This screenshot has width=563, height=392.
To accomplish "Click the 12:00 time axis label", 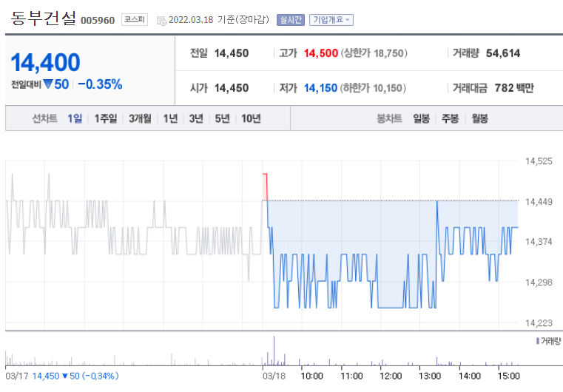I will click(x=391, y=376).
